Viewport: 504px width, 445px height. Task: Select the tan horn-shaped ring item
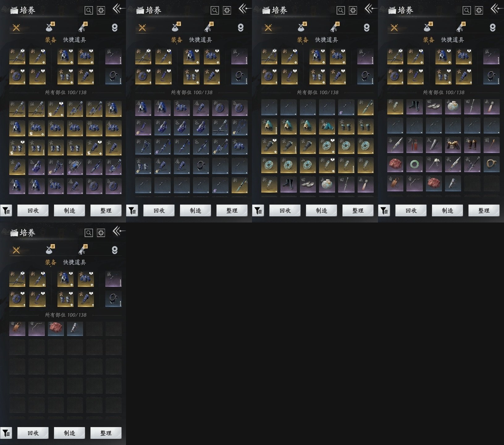[x=491, y=165]
